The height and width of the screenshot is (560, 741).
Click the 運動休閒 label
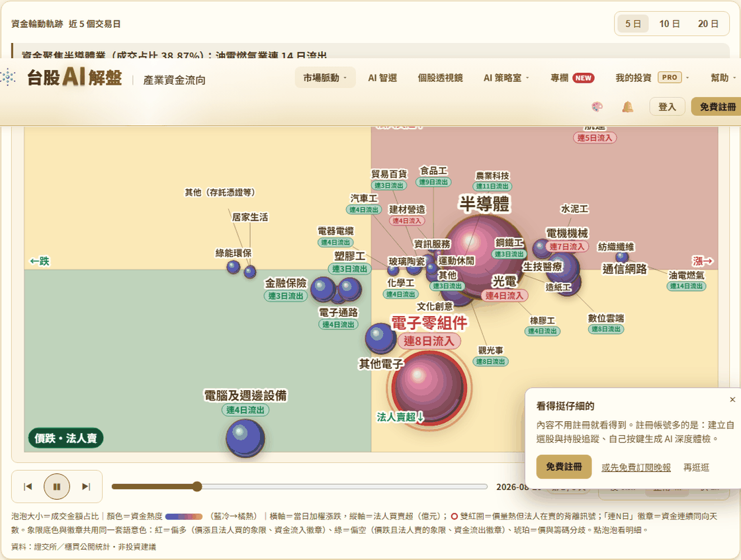pos(456,260)
